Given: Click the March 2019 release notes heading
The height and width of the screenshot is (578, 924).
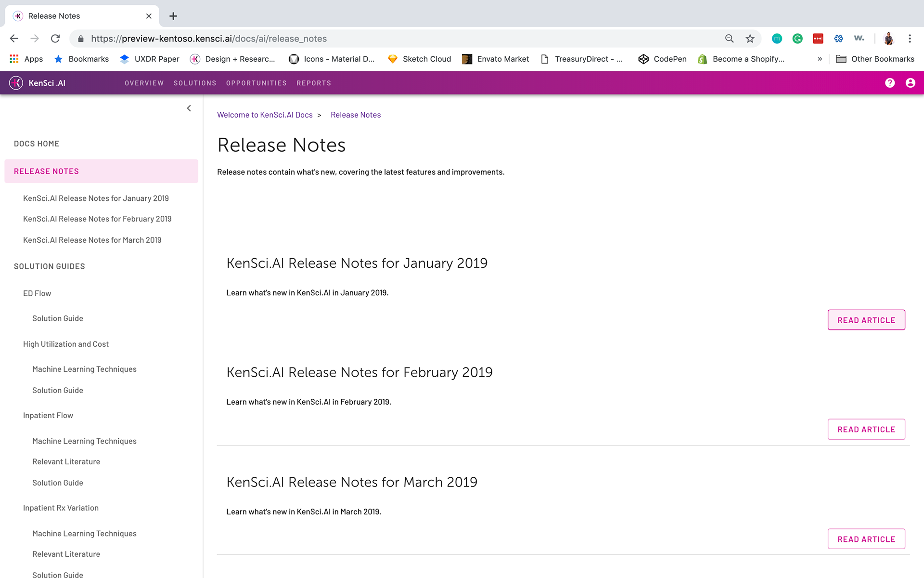Looking at the screenshot, I should [x=352, y=482].
